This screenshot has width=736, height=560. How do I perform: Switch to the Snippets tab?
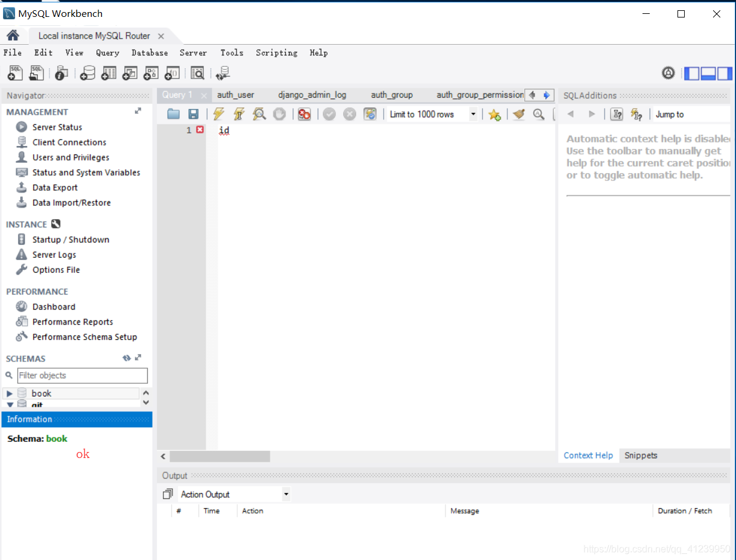641,456
